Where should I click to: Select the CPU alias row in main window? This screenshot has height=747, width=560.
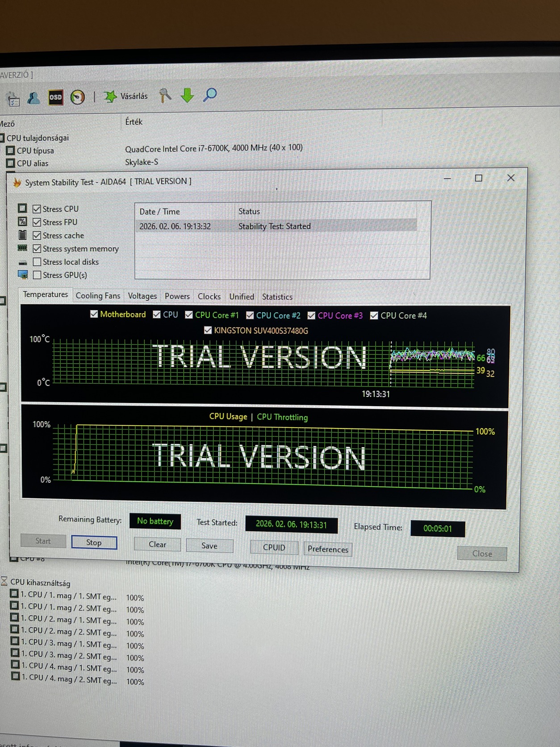83,163
